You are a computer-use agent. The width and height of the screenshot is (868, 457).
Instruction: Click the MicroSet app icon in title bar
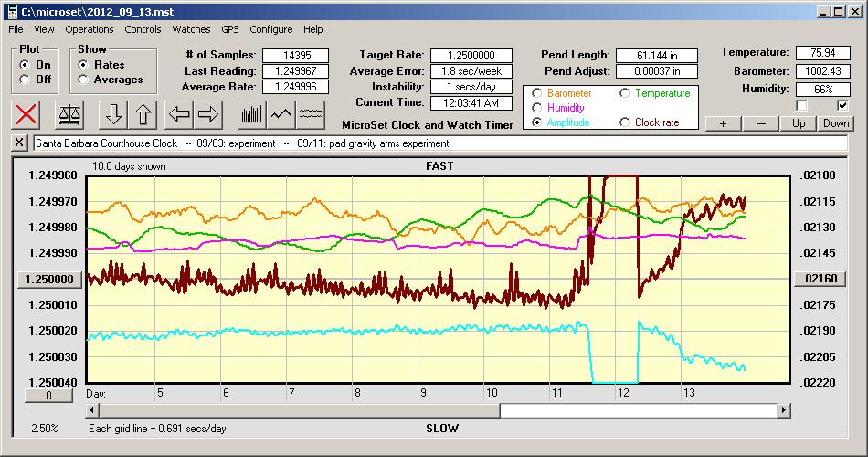(x=12, y=12)
